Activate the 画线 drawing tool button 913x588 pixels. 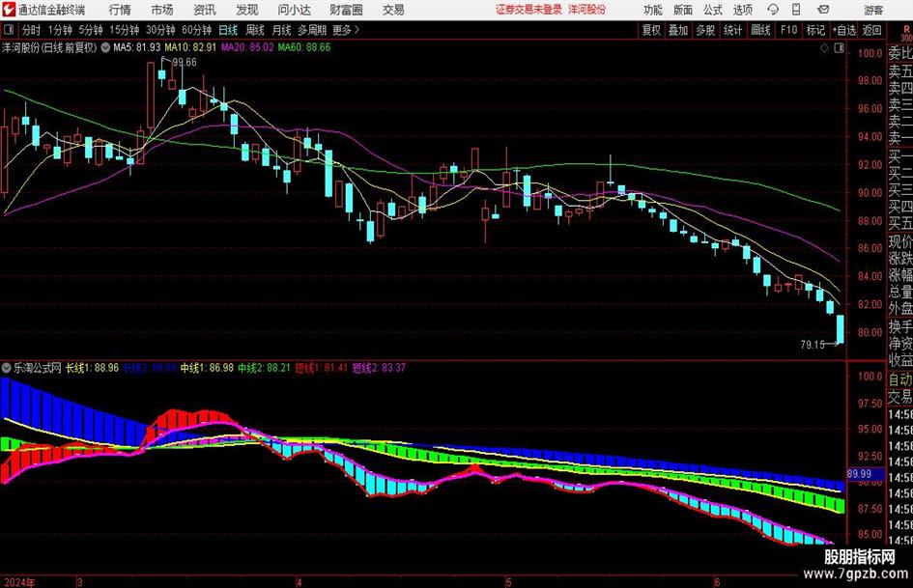coord(760,30)
